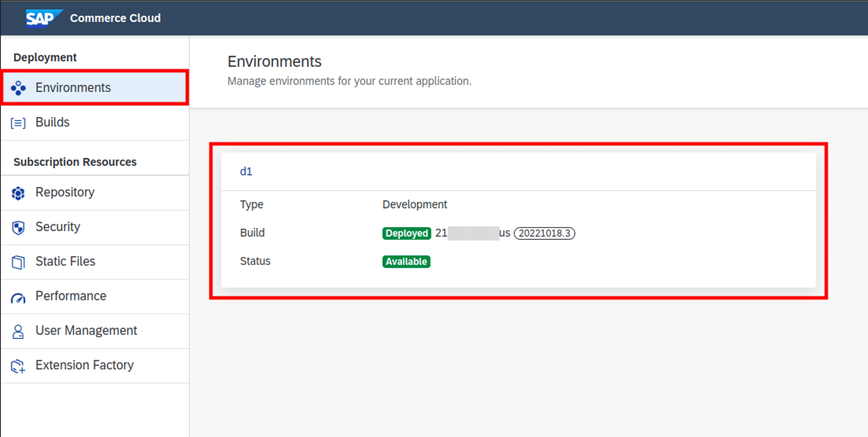This screenshot has height=437, width=868.
Task: Click the Development type value
Action: coord(415,204)
